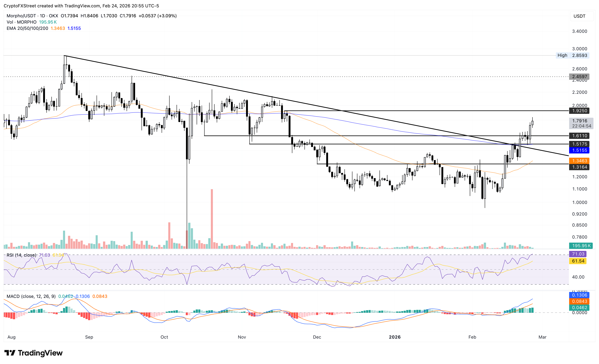Screen dimensions: 599x364
Task: Click the yellow 61.54 RSI average tag
Action: [x=578, y=261]
